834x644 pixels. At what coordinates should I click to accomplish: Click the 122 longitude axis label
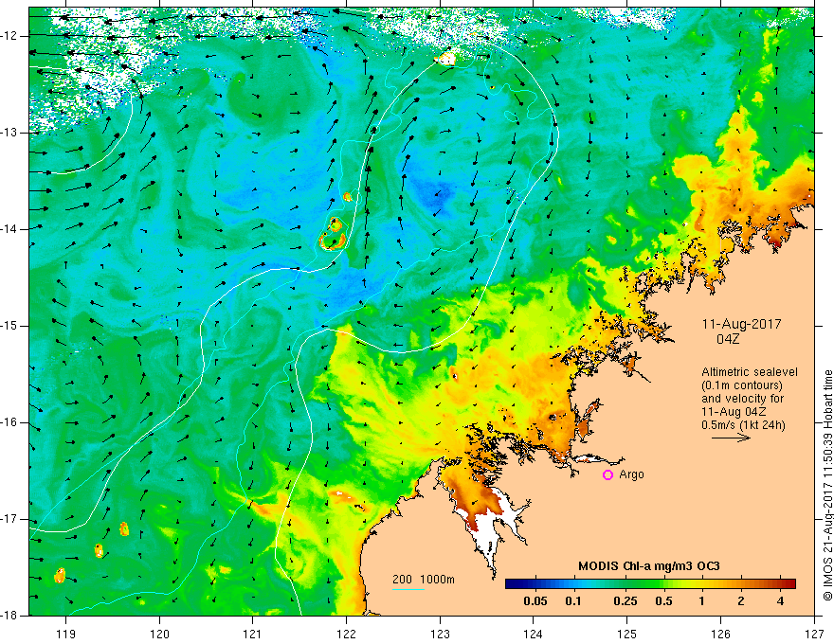[x=346, y=634]
